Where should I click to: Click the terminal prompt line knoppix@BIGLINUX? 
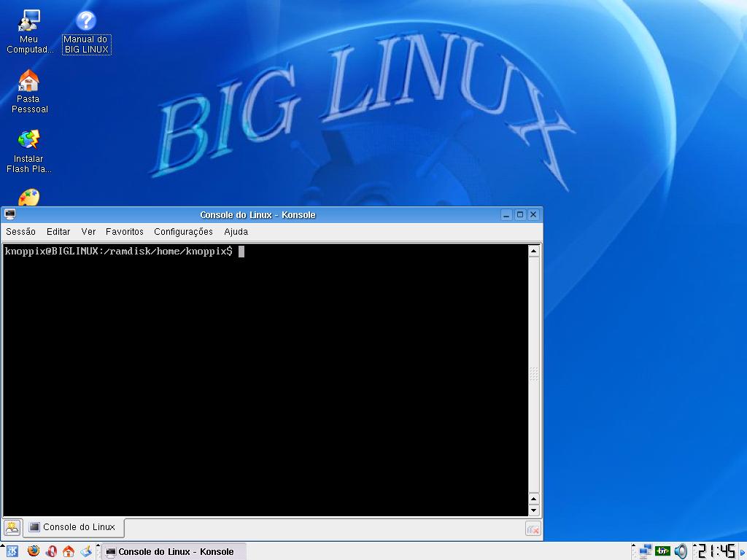(119, 251)
